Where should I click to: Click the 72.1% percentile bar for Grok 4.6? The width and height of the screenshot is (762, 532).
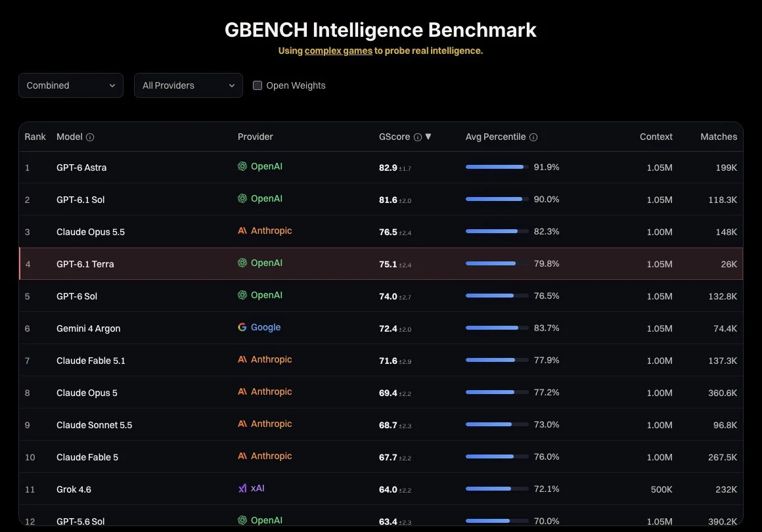tap(497, 489)
